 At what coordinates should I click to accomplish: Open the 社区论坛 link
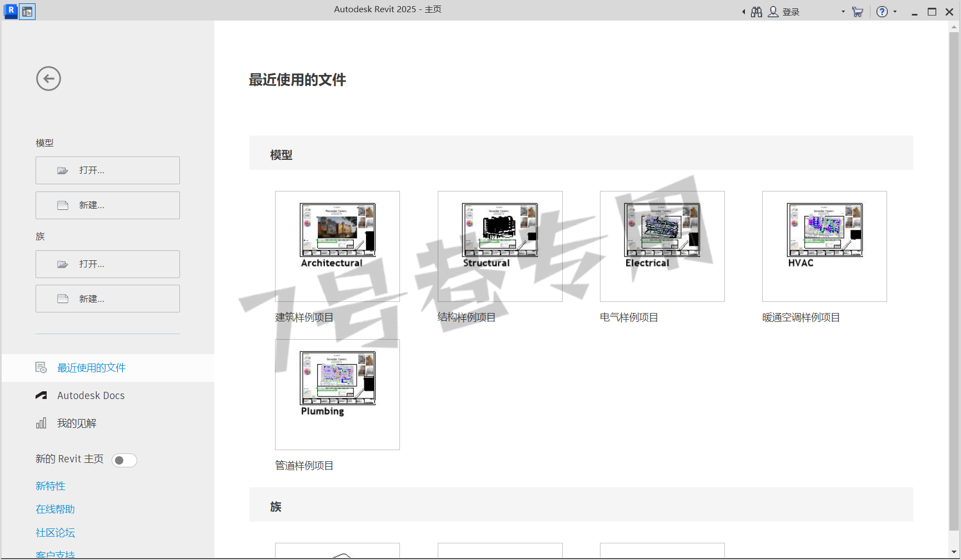55,533
